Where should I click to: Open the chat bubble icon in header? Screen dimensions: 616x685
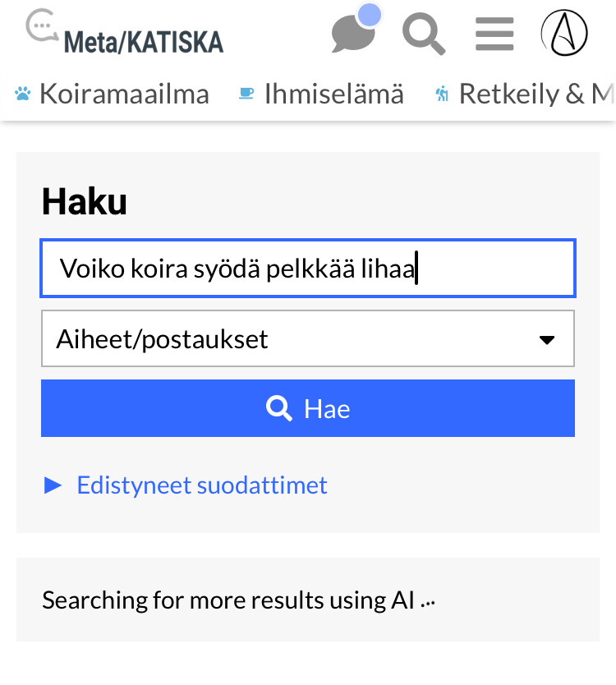point(352,35)
